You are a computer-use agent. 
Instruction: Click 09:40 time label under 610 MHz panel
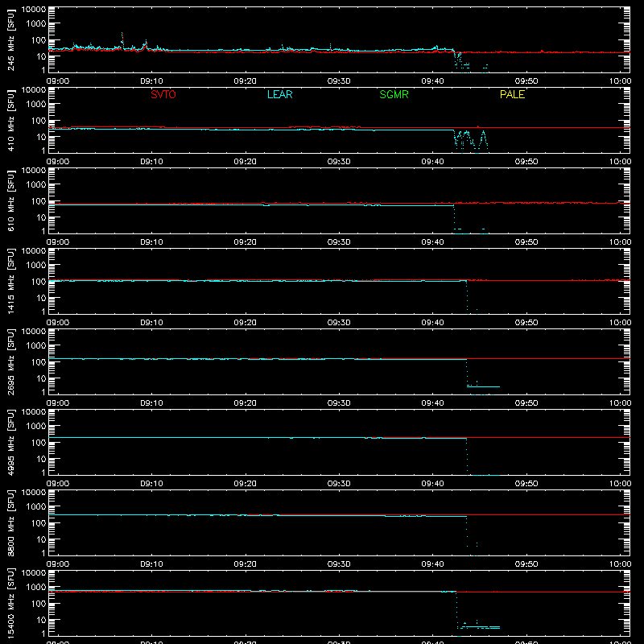click(432, 242)
